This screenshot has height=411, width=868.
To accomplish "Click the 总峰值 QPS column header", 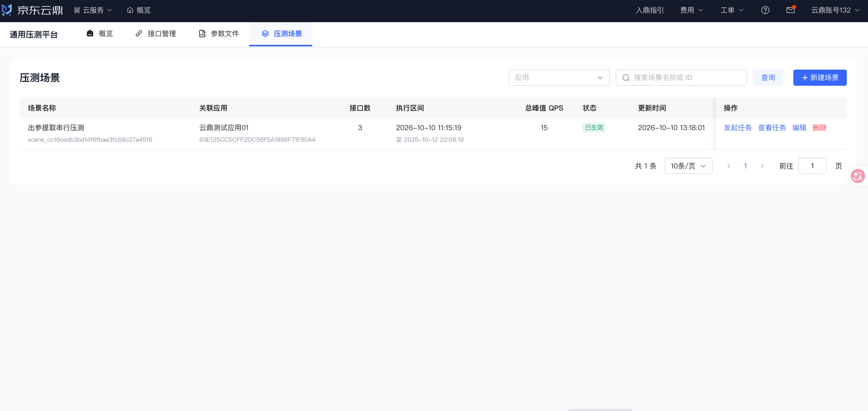I will [544, 108].
